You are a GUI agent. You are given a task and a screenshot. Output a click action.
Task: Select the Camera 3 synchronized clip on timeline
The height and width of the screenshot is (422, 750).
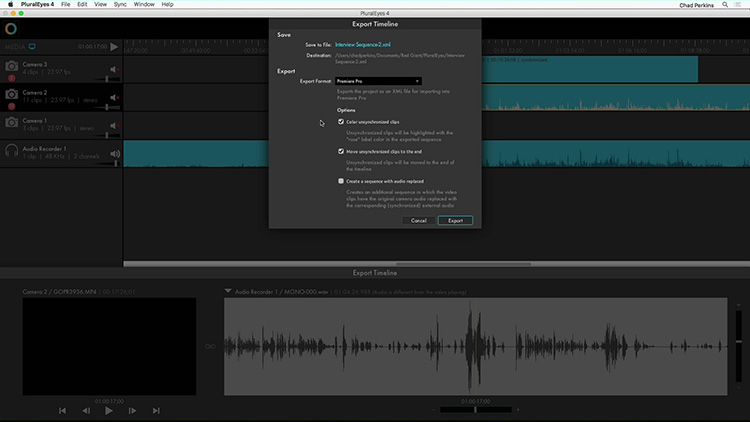[x=589, y=69]
